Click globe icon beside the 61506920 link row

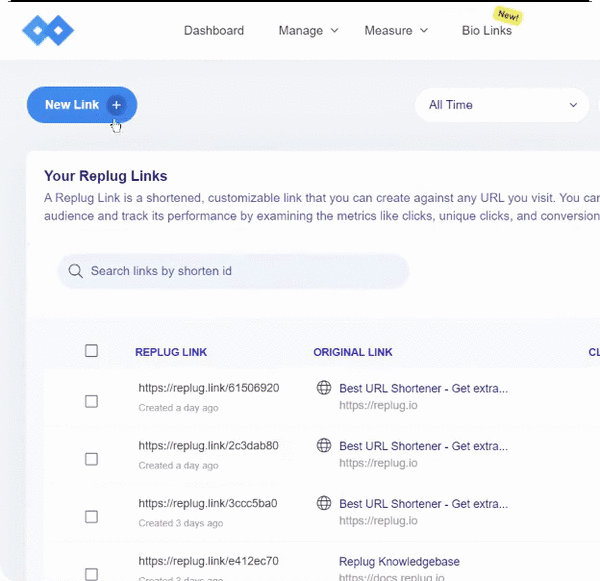[324, 388]
